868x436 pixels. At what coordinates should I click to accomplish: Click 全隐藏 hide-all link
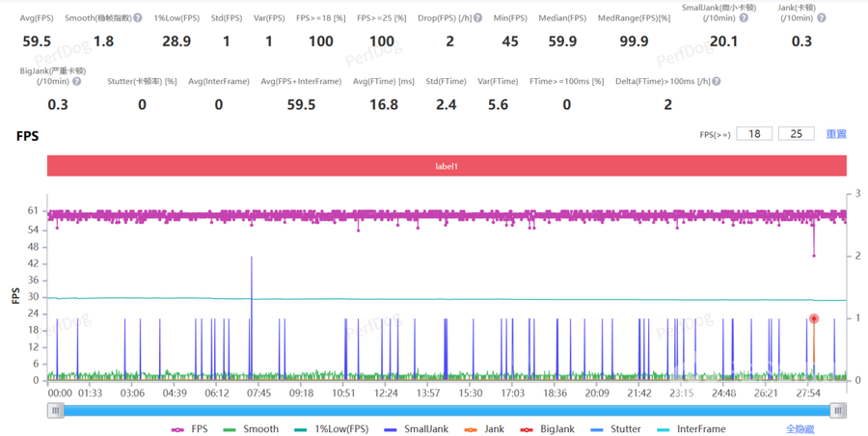click(x=801, y=429)
